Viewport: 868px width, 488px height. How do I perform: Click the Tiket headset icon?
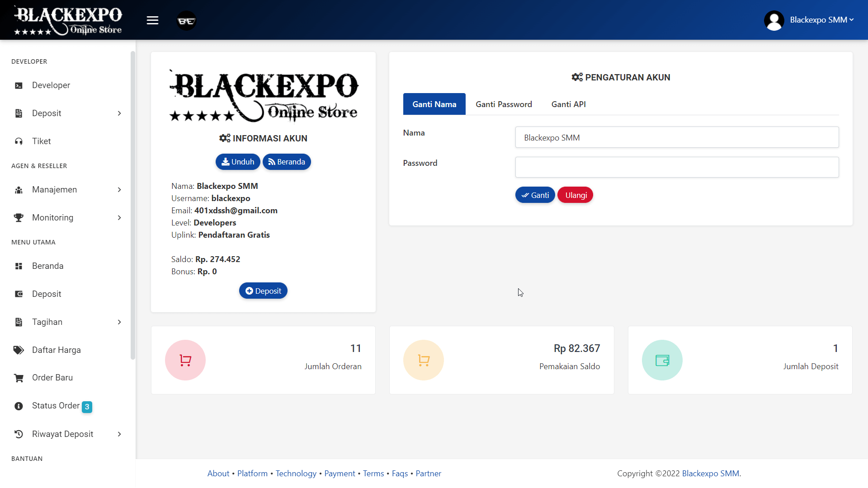pos(19,141)
